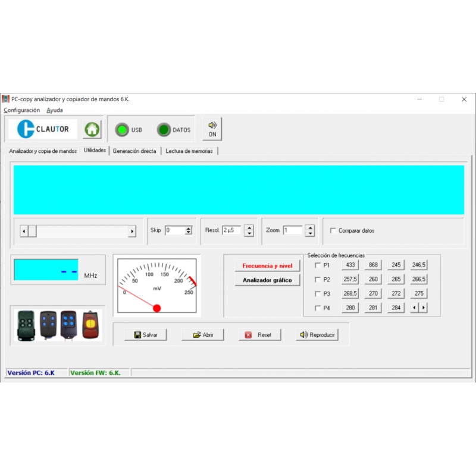
Task: Check the P1 frequency checkbox
Action: pos(318,265)
